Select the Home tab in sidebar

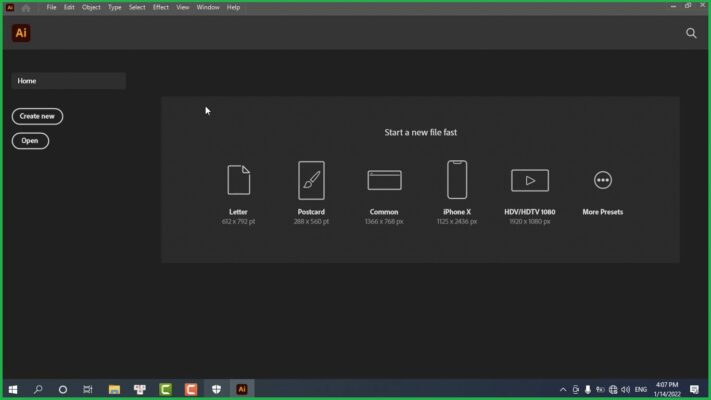tap(68, 81)
